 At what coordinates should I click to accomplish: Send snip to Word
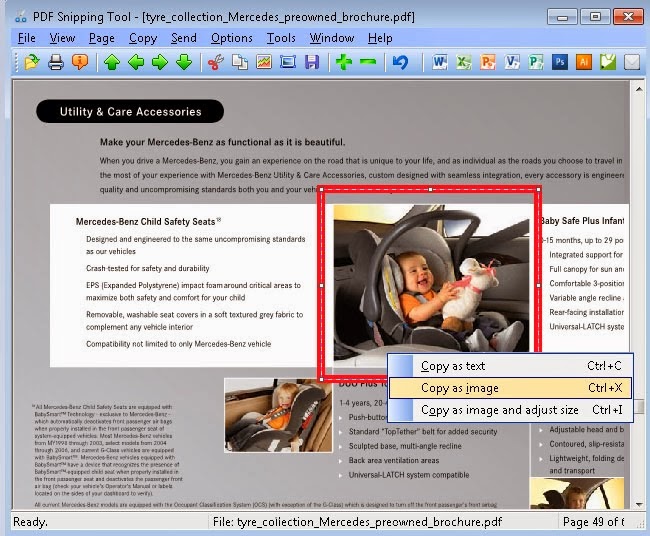[x=439, y=62]
